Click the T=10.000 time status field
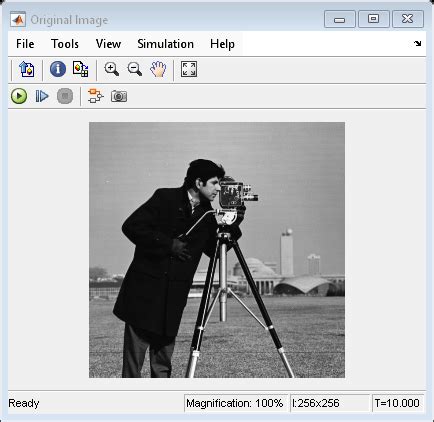This screenshot has width=434, height=422. click(x=397, y=403)
